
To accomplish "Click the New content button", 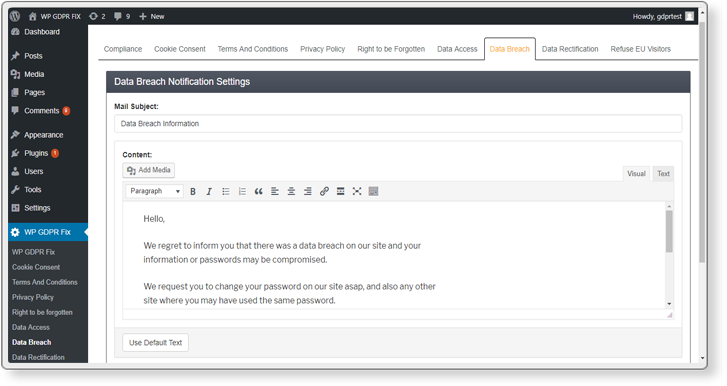I will (x=152, y=16).
